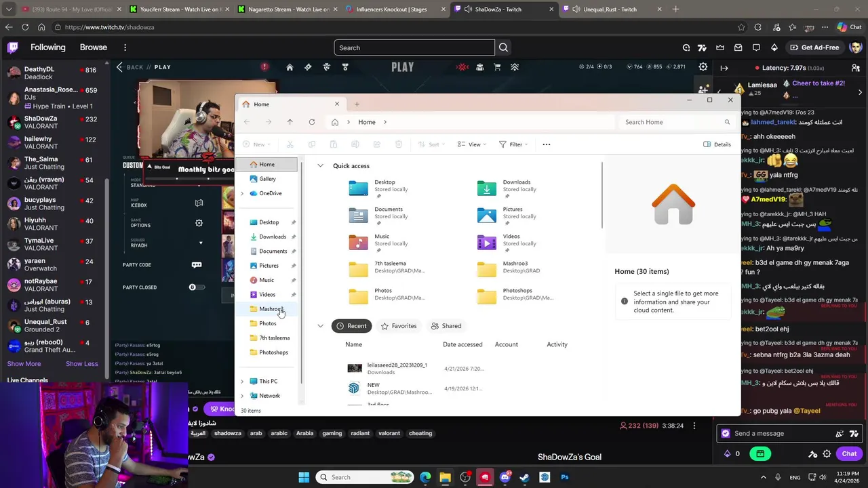Viewport: 868px width, 488px height.
Task: Open chat settings gear icon
Action: 827,454
